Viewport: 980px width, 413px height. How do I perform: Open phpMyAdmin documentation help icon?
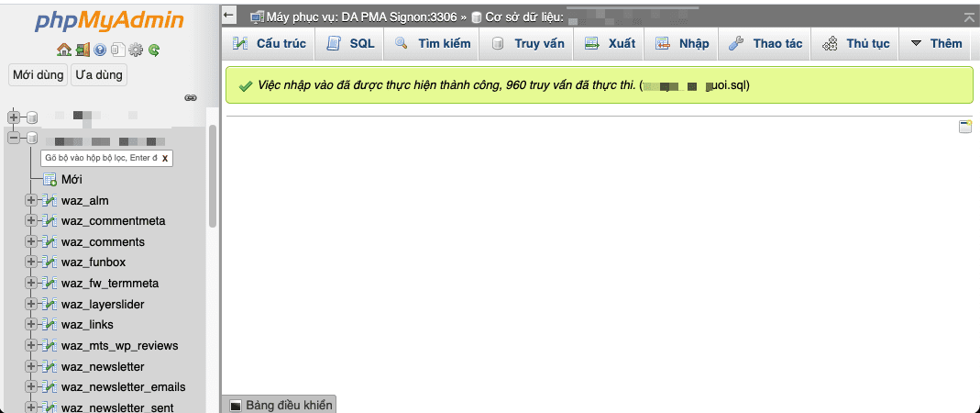[x=99, y=50]
